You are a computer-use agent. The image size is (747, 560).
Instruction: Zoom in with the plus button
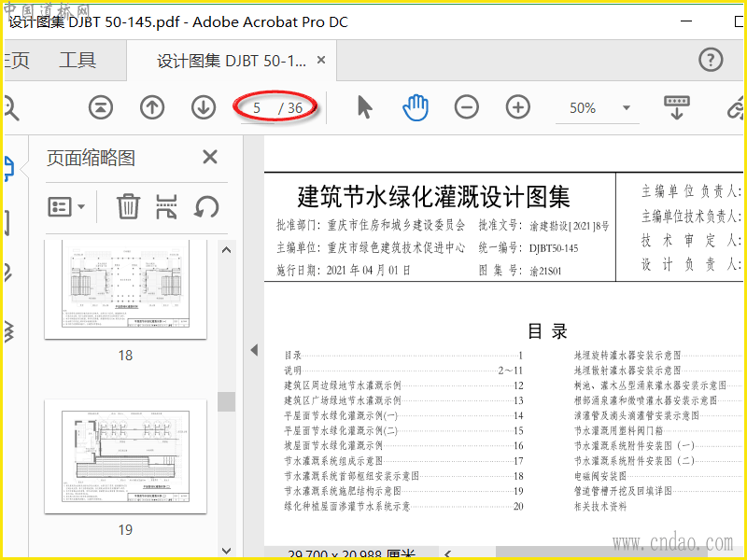518,107
